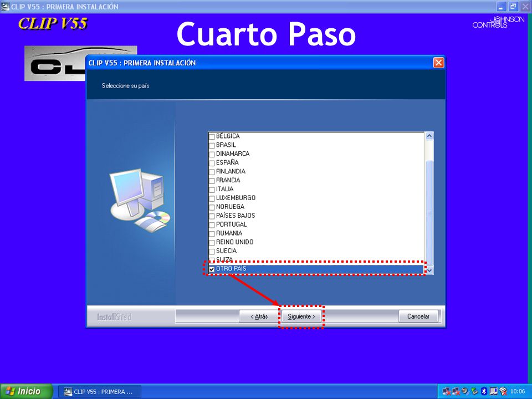The width and height of the screenshot is (532, 399).
Task: Close the outer CLIP V55 window
Action: [525, 7]
